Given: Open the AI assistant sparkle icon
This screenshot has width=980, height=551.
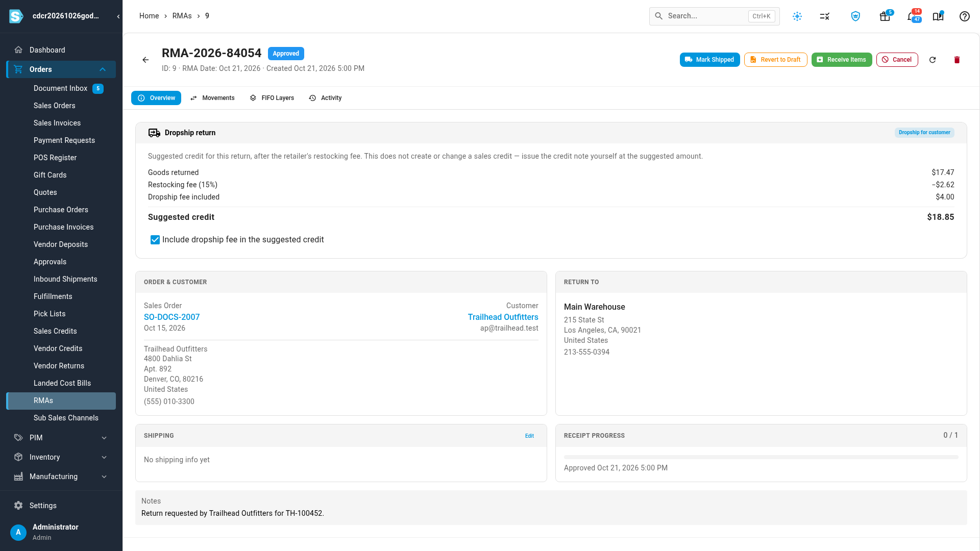Looking at the screenshot, I should [797, 16].
